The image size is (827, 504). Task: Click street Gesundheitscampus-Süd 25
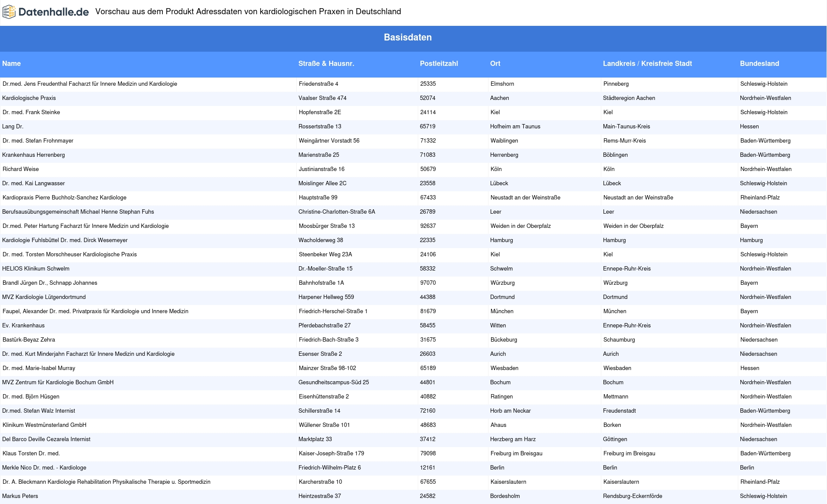pyautogui.click(x=333, y=383)
